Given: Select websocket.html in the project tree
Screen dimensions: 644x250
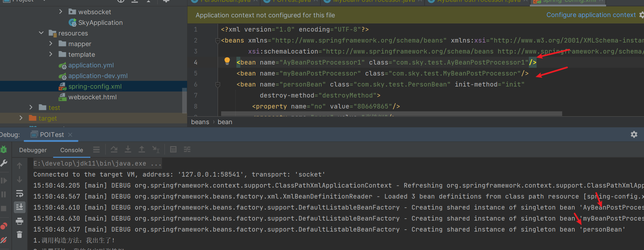Looking at the screenshot, I should 92,97.
